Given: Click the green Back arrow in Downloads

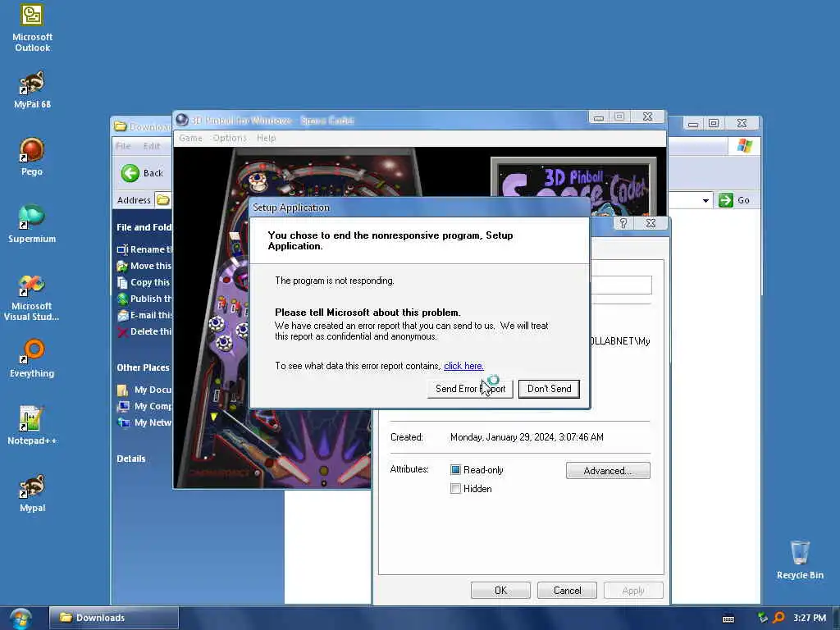Looking at the screenshot, I should coord(130,173).
